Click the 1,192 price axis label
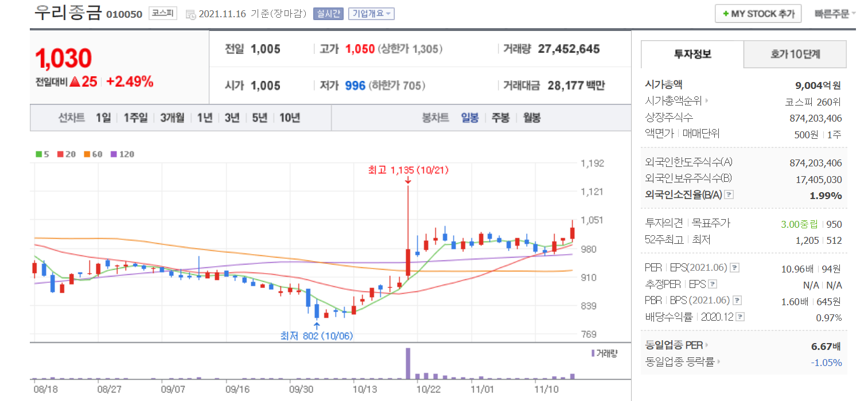This screenshot has width=868, height=401. [593, 163]
